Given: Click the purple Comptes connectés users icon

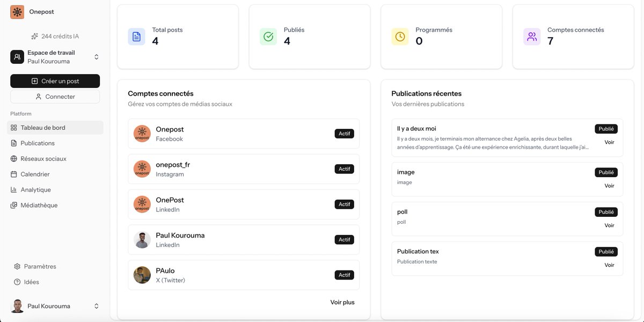Looking at the screenshot, I should [532, 36].
